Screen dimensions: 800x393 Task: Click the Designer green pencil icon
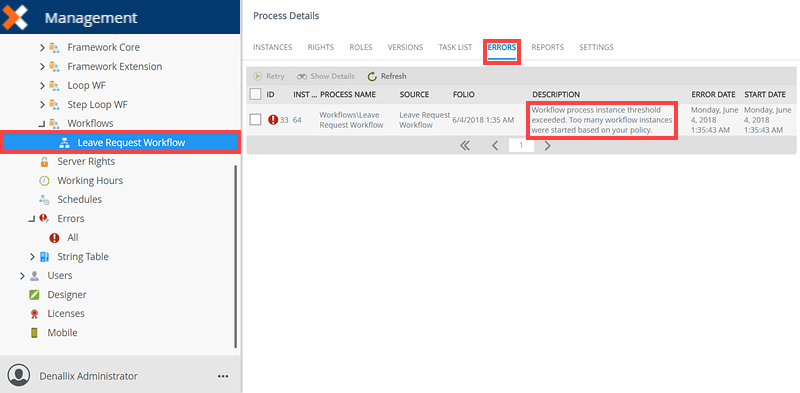pyautogui.click(x=34, y=295)
